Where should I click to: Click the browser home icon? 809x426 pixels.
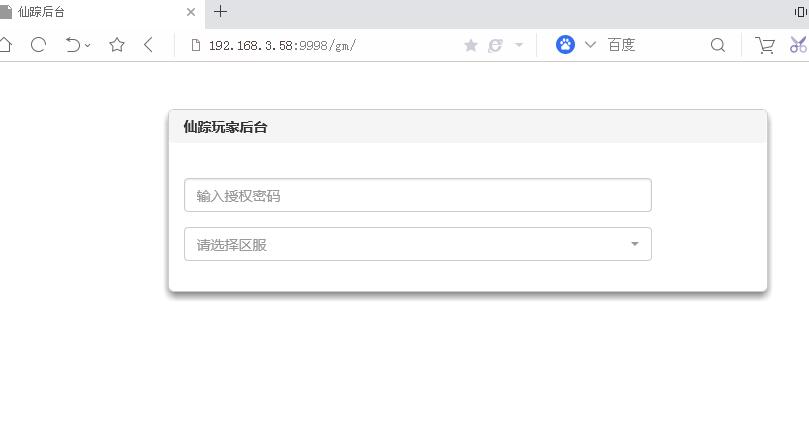click(x=5, y=45)
